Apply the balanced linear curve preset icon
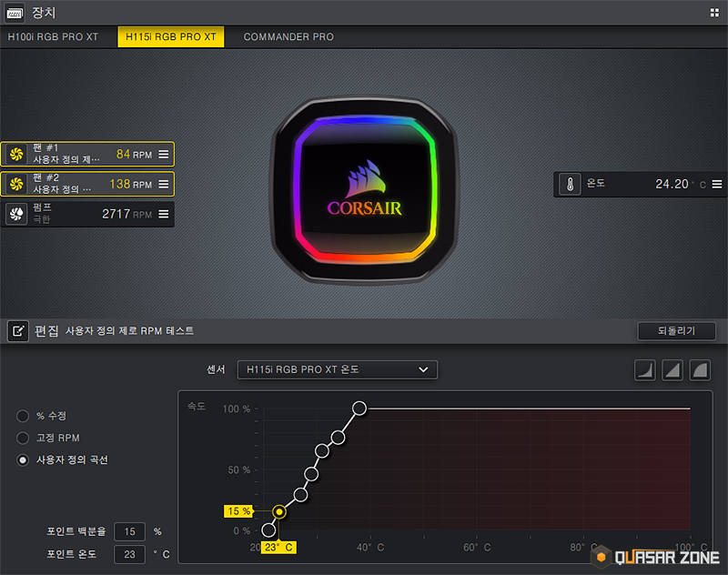This screenshot has width=728, height=575. pyautogui.click(x=672, y=370)
